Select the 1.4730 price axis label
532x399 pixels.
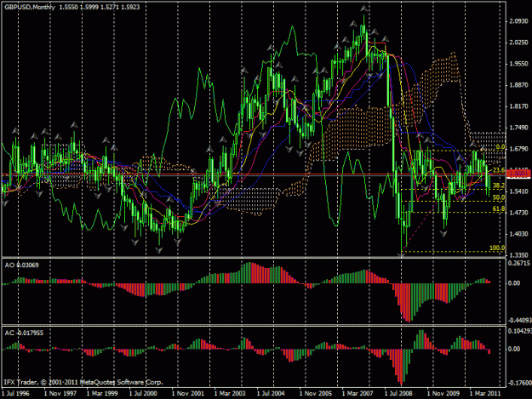point(518,213)
